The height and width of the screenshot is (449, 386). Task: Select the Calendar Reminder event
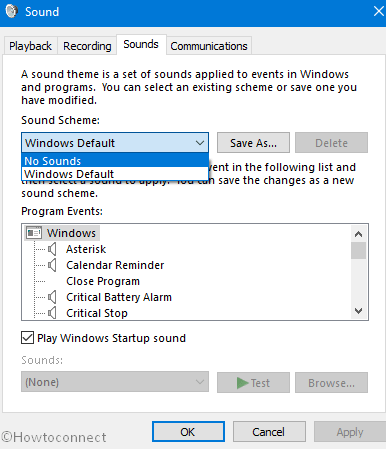(115, 265)
